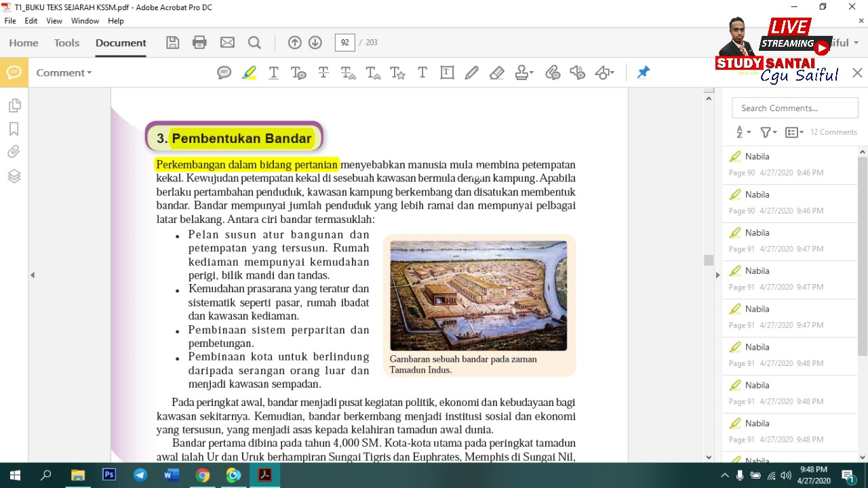The width and height of the screenshot is (868, 488).
Task: Collapse the left navigation pane arrow
Action: [x=33, y=275]
